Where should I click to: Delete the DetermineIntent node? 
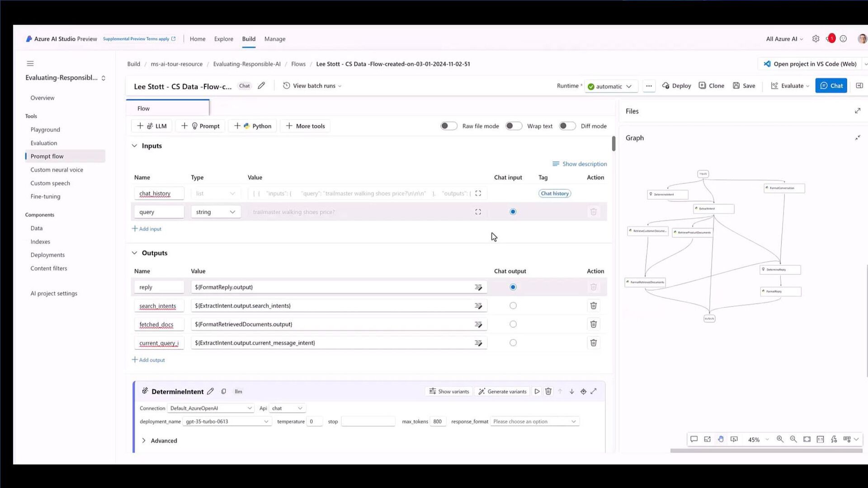pos(548,391)
